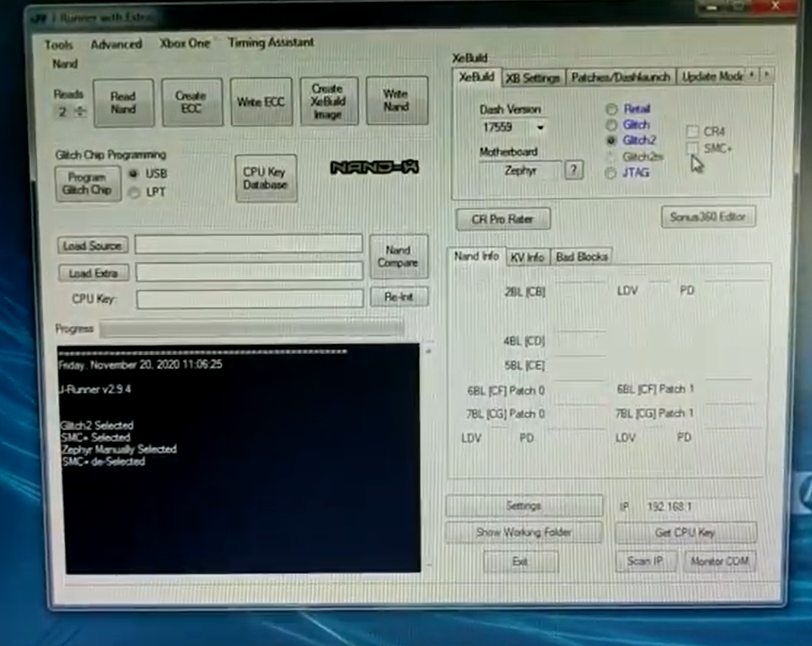Image resolution: width=812 pixels, height=646 pixels.
Task: Click the Exit button
Action: point(520,562)
